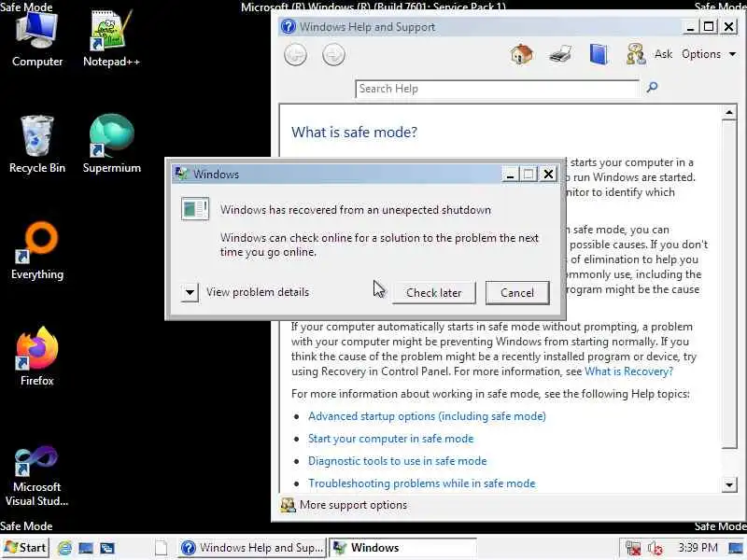Image resolution: width=747 pixels, height=560 pixels.
Task: Click the help pane scroll down arrow
Action: [729, 485]
